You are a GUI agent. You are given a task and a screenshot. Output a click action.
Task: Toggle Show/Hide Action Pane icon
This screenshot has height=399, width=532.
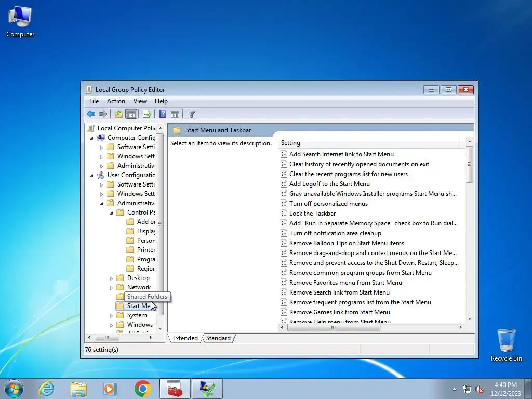175,114
